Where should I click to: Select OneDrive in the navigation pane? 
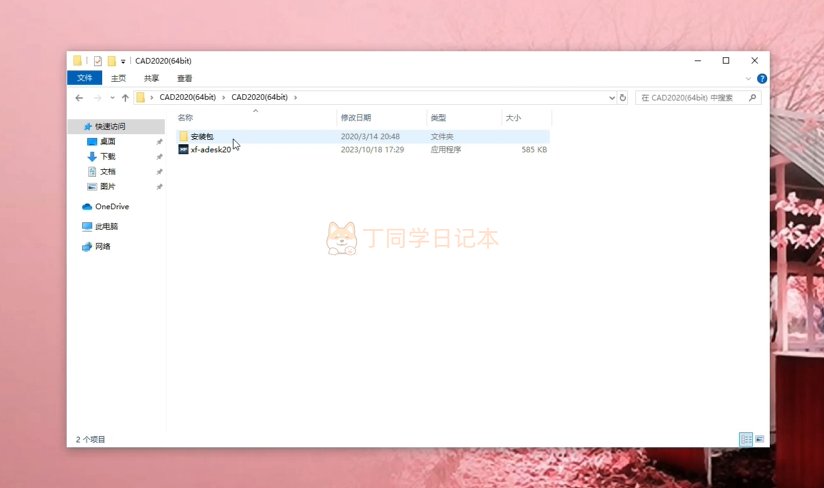(112, 206)
